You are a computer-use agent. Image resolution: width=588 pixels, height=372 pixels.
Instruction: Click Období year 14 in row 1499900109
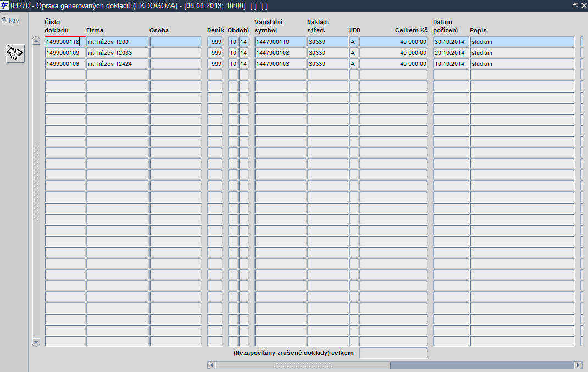244,53
